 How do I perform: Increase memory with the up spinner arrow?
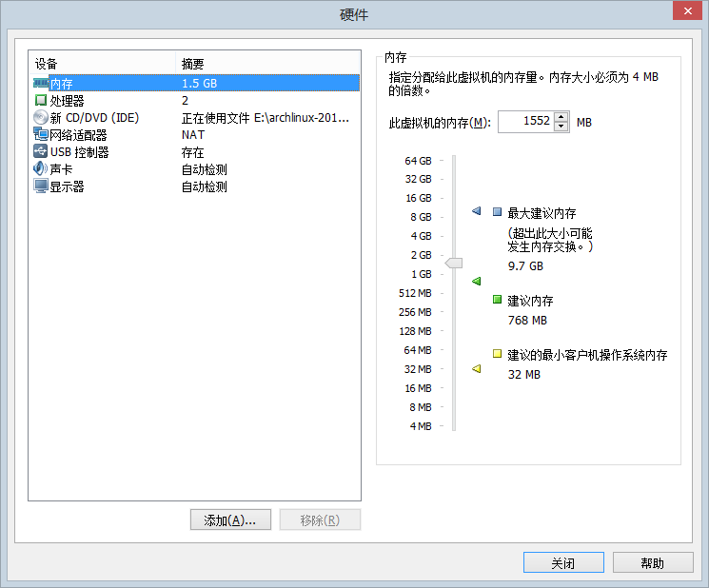point(561,117)
